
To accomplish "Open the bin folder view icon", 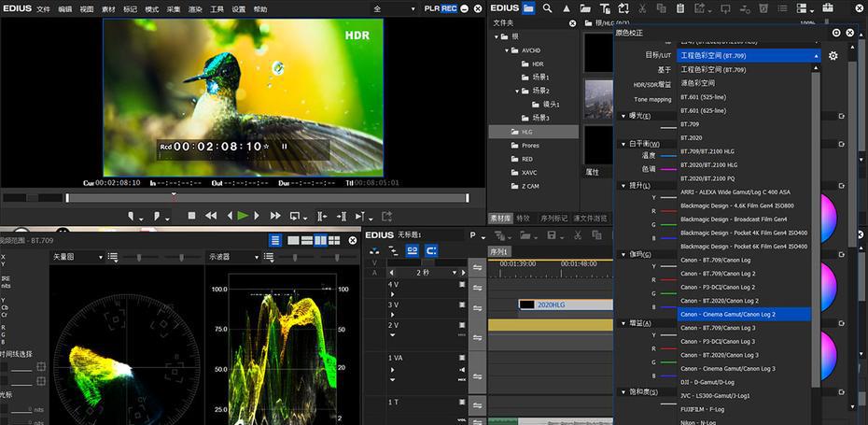I will pos(528,8).
